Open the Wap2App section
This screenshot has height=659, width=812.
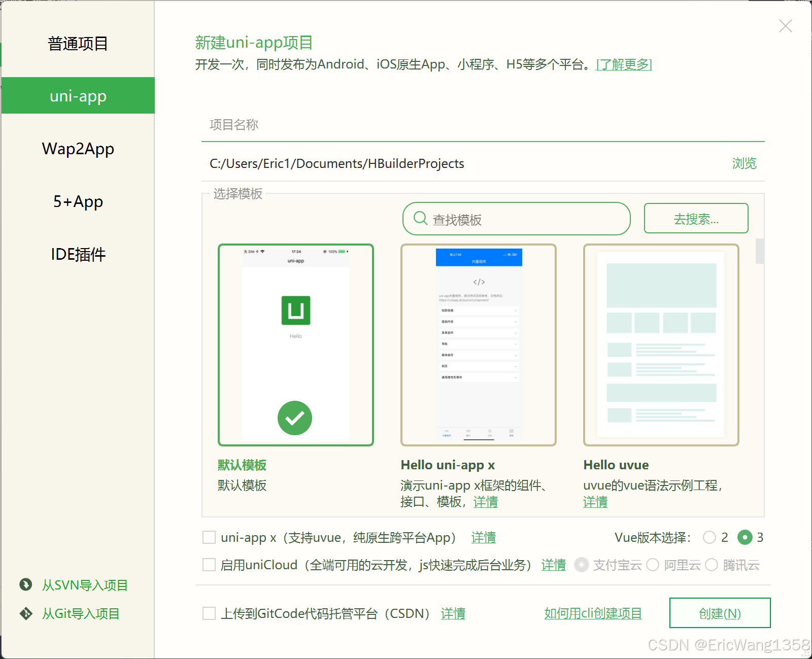click(x=77, y=148)
